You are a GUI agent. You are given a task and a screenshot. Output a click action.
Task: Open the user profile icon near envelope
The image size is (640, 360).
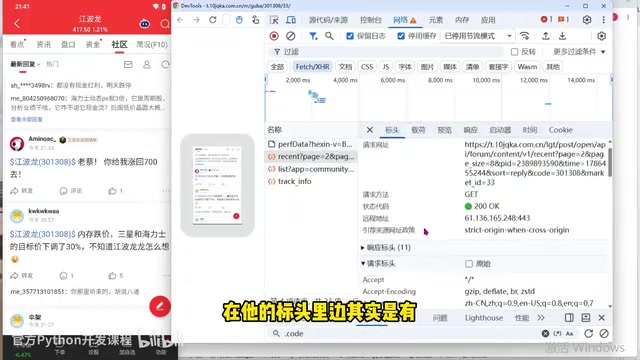coord(147,64)
